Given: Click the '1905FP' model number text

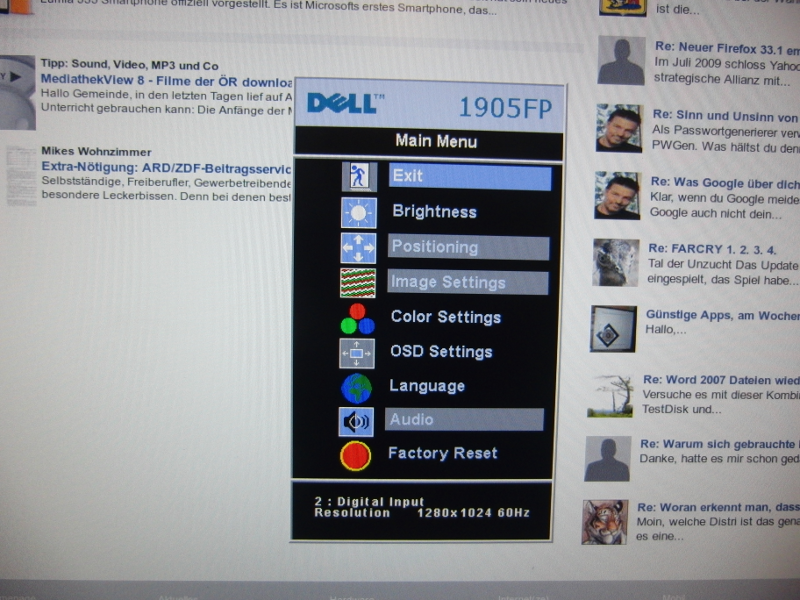Looking at the screenshot, I should [x=506, y=108].
